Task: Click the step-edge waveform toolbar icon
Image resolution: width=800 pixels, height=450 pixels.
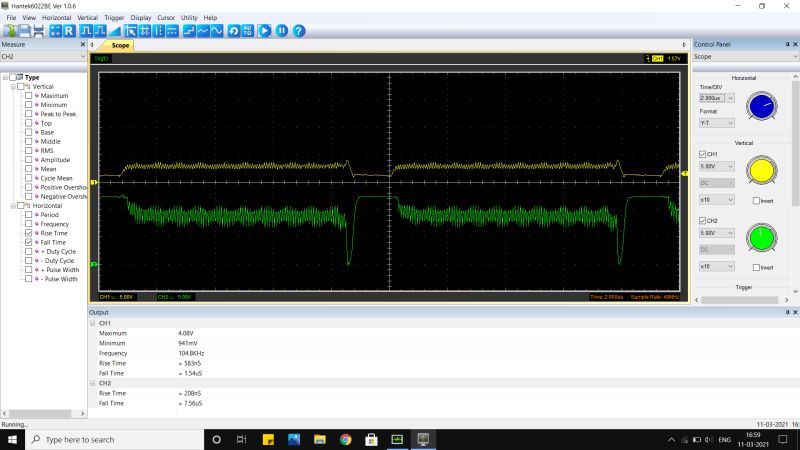Action: [189, 31]
